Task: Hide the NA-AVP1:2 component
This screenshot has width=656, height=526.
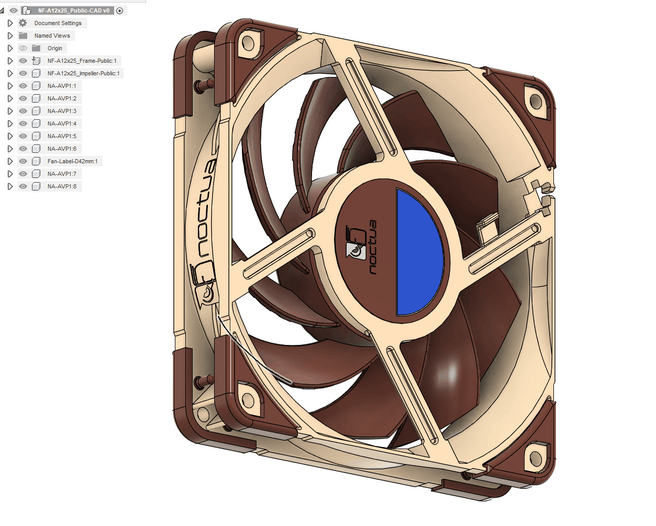Action: [23, 98]
